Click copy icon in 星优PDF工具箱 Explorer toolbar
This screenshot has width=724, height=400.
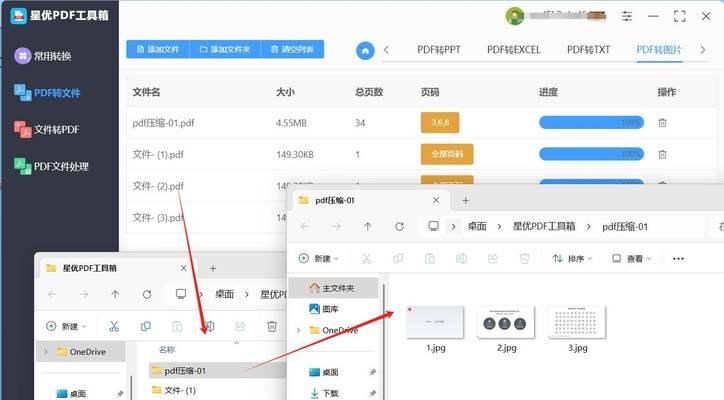coord(145,326)
